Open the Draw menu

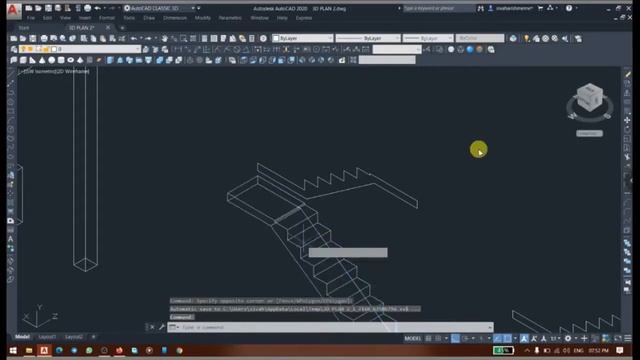click(149, 18)
